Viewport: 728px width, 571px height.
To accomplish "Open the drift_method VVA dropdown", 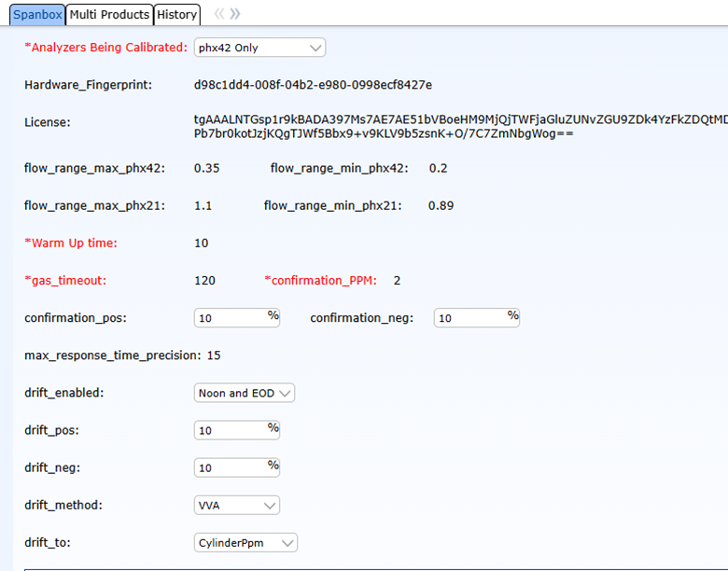I will tap(237, 505).
